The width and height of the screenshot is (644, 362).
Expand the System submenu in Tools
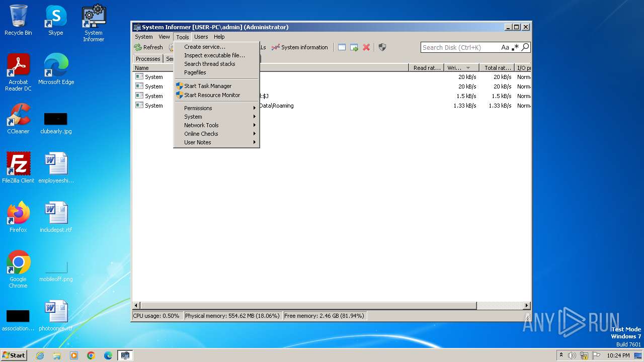coord(216,117)
